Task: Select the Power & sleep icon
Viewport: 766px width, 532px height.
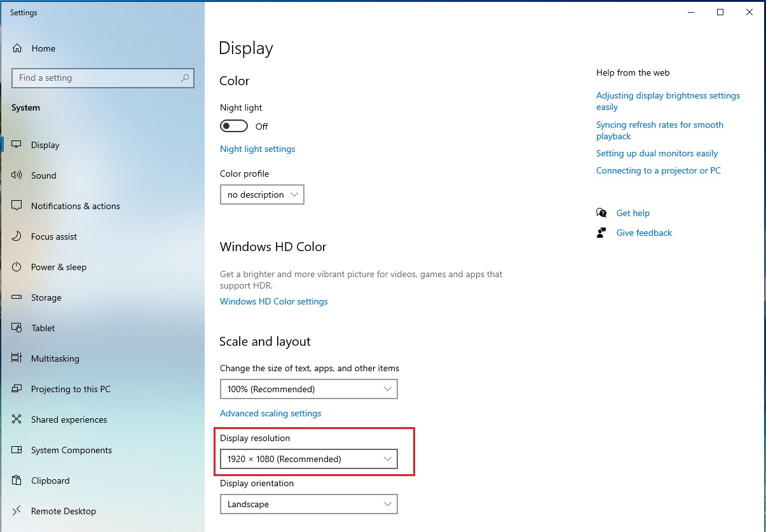Action: [16, 267]
